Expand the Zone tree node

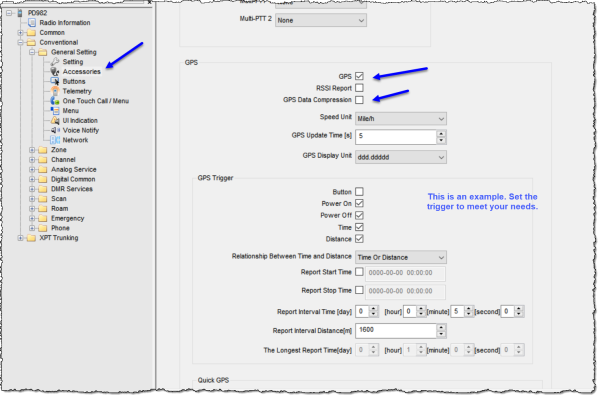click(32, 150)
